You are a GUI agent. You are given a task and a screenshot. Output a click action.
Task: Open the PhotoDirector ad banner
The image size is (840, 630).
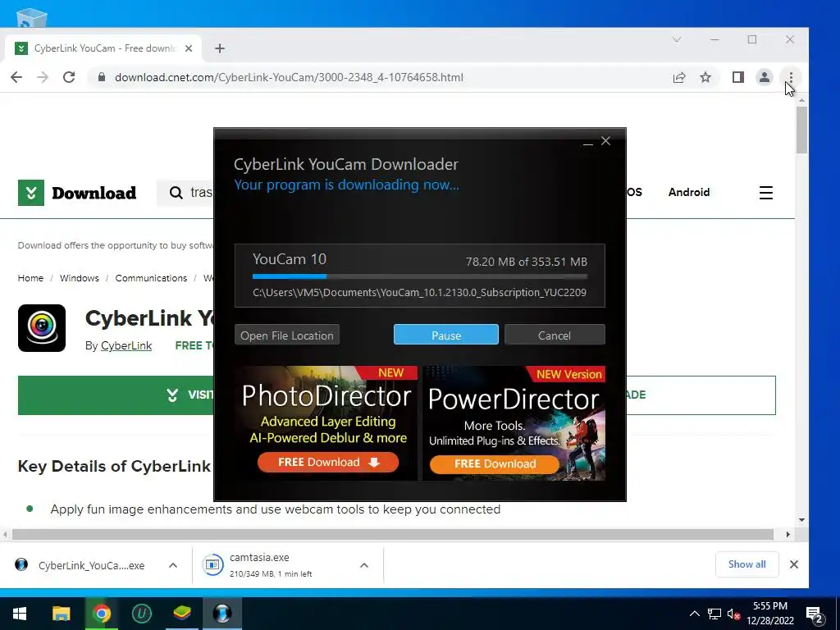[x=326, y=423]
